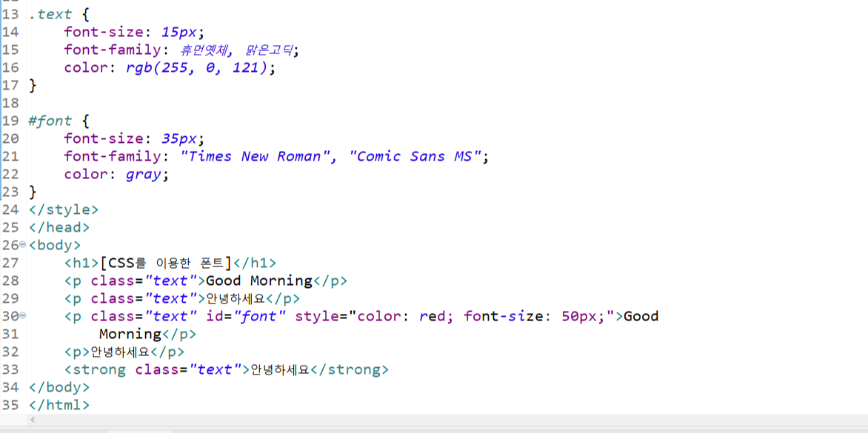Click class="text" attribute on line 33

click(187, 369)
